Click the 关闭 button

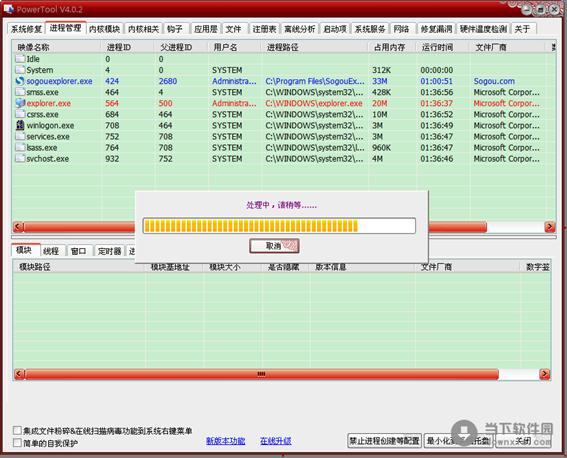point(523,440)
